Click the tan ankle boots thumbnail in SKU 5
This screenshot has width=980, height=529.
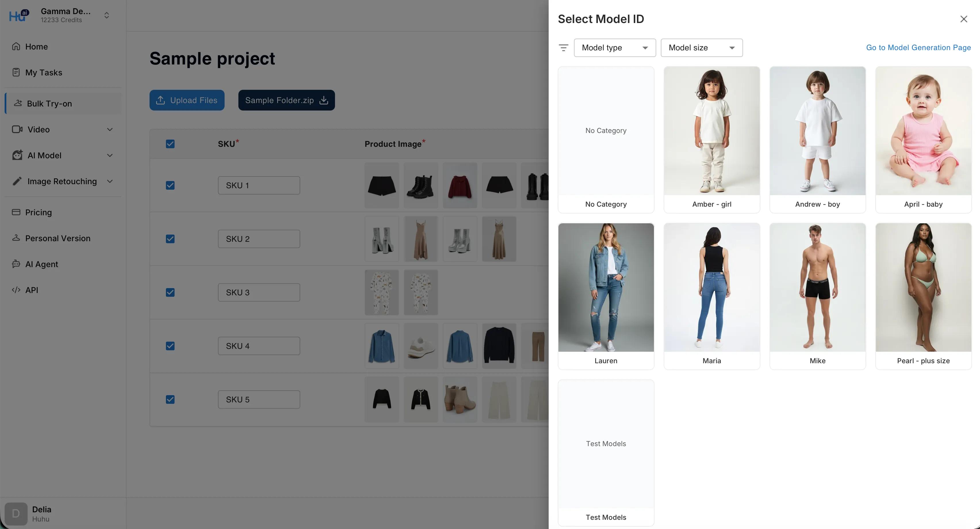(x=460, y=399)
